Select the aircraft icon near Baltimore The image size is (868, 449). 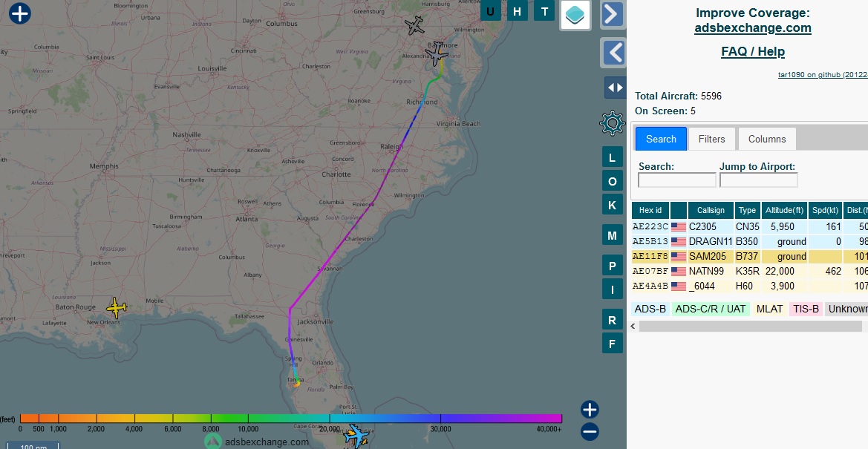click(x=437, y=53)
